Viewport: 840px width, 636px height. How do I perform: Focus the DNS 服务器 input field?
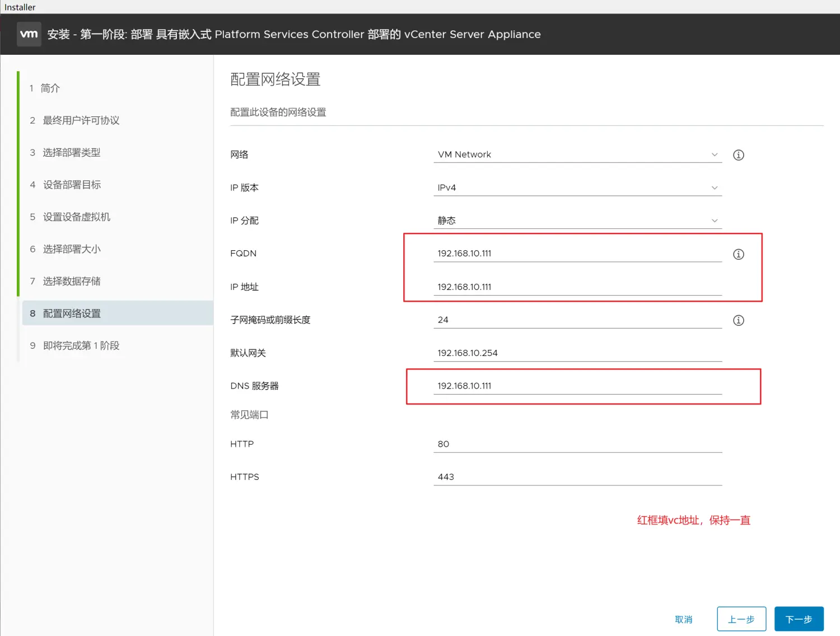click(577, 386)
